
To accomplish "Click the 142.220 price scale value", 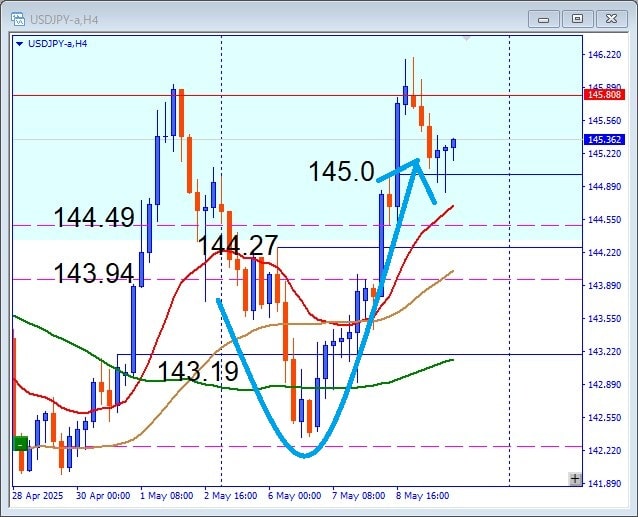I will (605, 450).
